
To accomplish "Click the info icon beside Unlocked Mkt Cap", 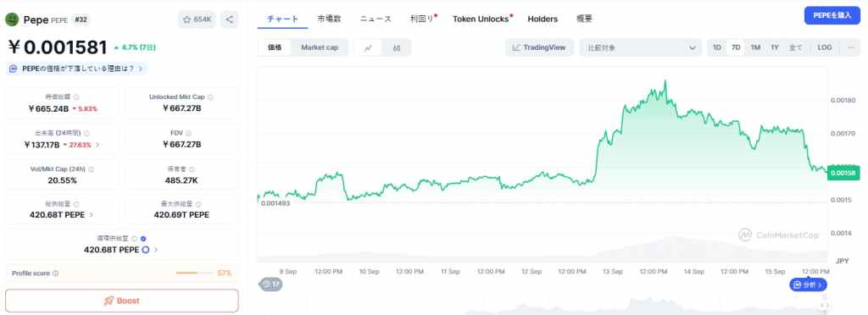I will [x=210, y=97].
